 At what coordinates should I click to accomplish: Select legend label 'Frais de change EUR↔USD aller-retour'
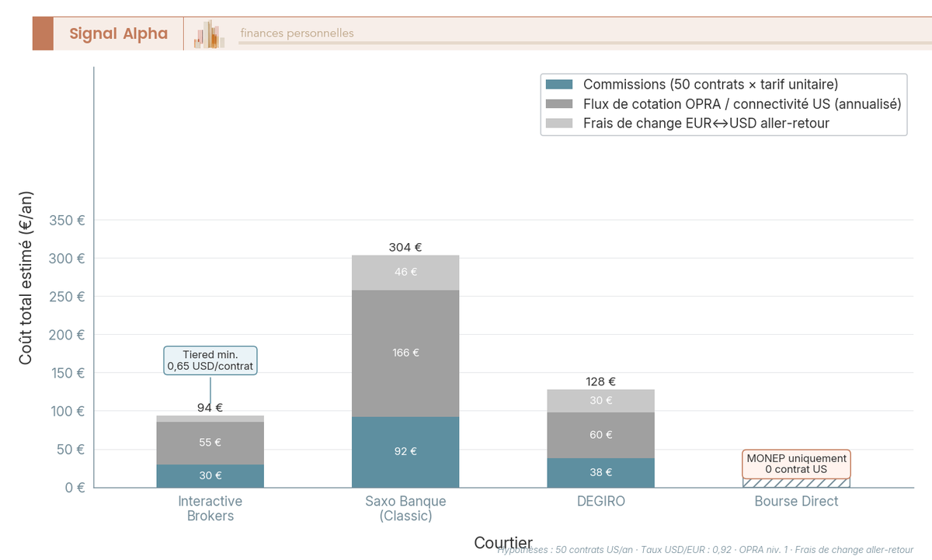tap(706, 123)
